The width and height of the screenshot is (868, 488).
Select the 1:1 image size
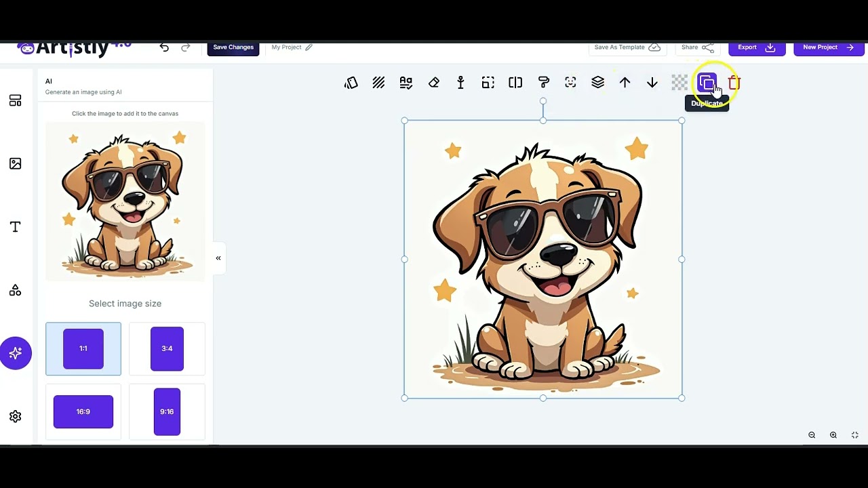click(83, 348)
